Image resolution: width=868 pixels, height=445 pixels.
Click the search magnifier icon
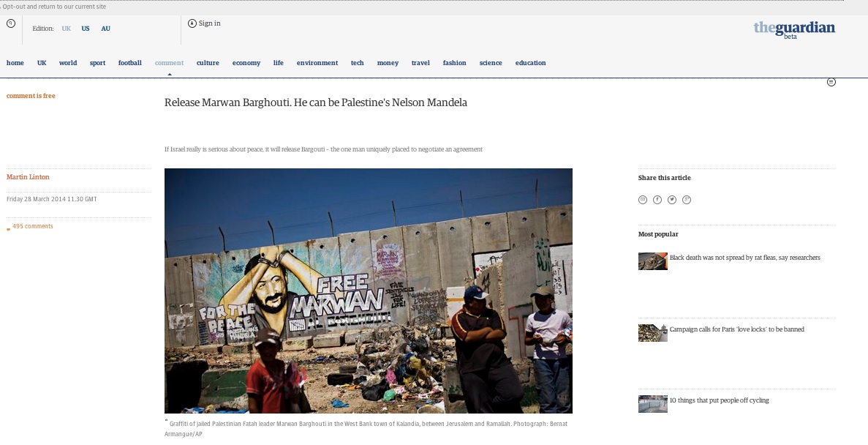coord(11,23)
